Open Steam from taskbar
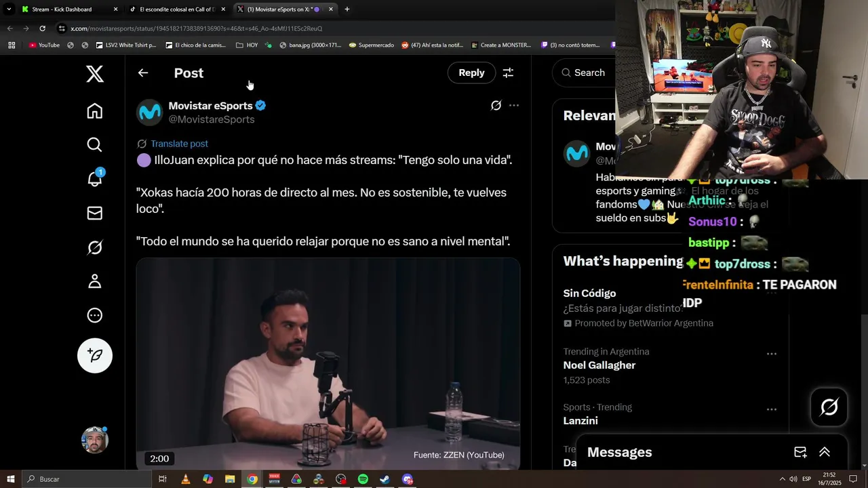The width and height of the screenshot is (868, 488). click(384, 479)
